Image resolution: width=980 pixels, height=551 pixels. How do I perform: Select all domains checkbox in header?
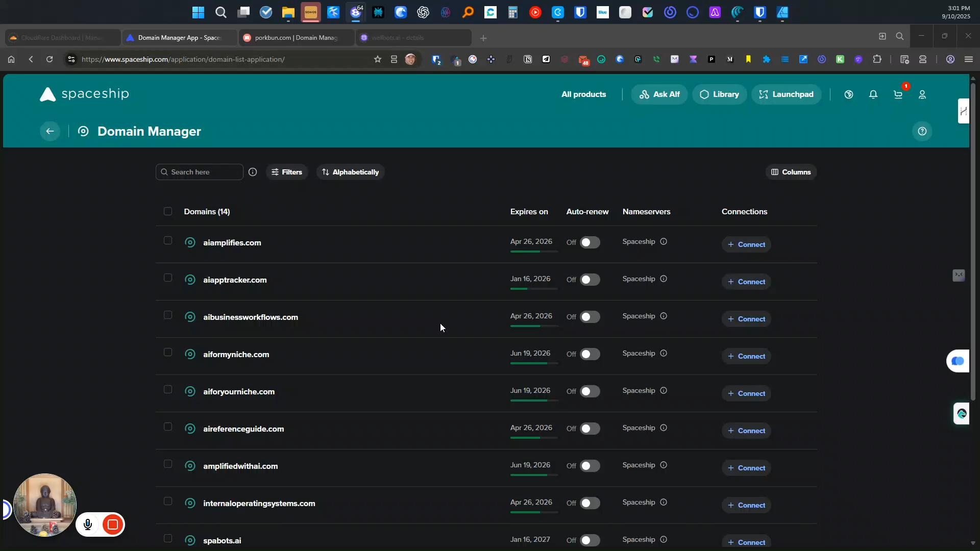pos(168,211)
